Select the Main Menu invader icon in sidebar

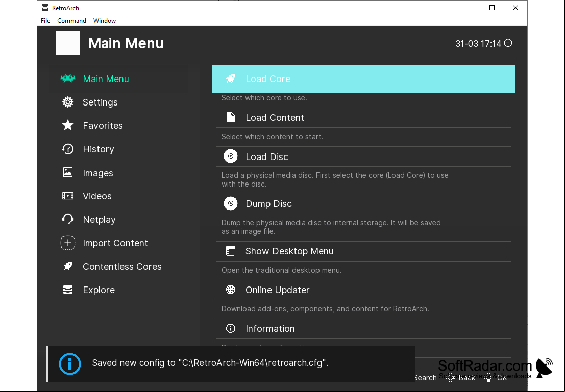coord(68,79)
